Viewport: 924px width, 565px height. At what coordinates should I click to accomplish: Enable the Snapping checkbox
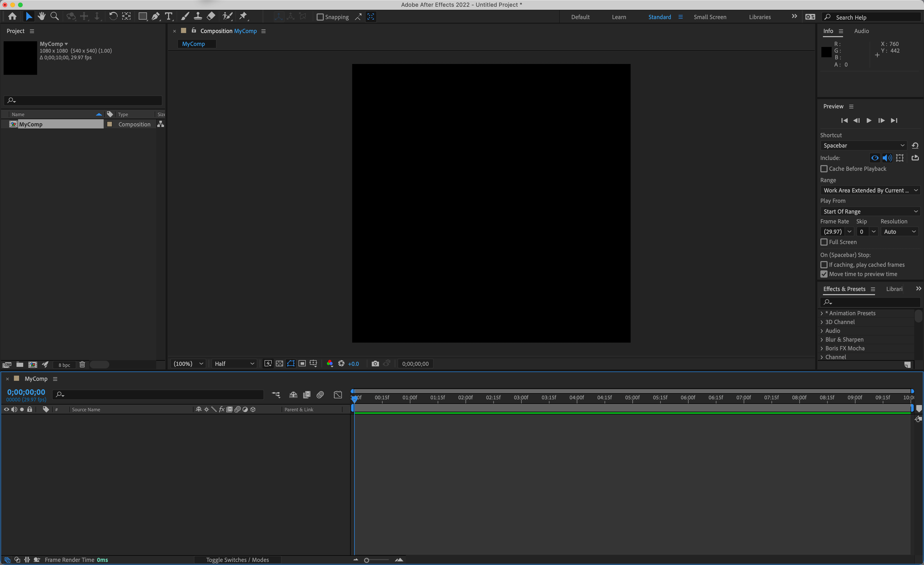click(320, 17)
